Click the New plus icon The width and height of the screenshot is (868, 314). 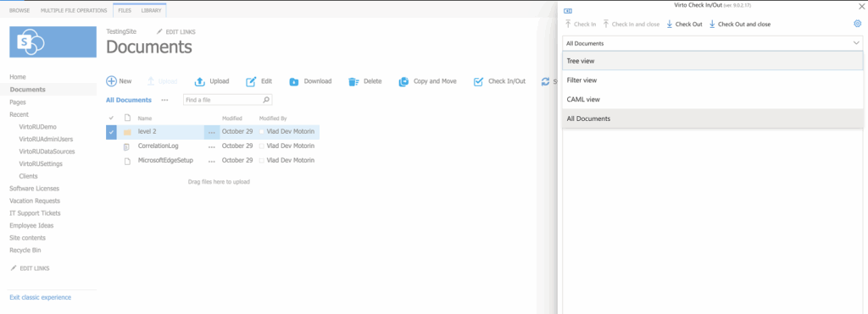point(111,81)
